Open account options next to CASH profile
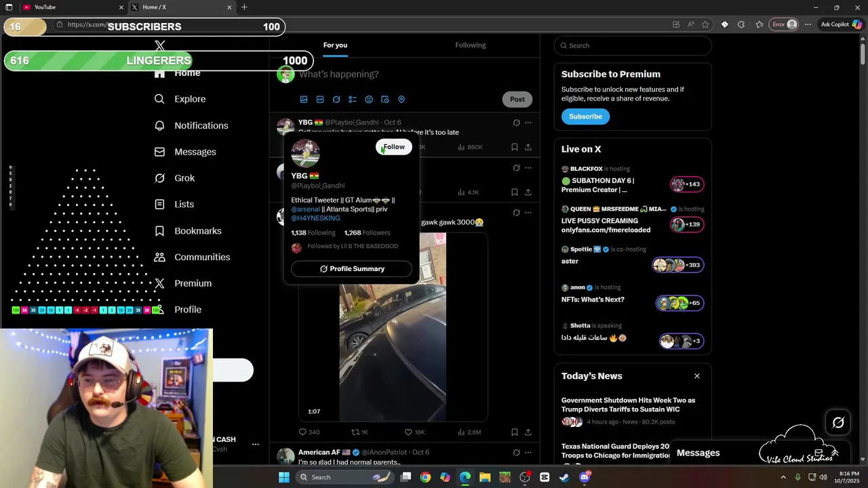This screenshot has height=488, width=868. 256,444
